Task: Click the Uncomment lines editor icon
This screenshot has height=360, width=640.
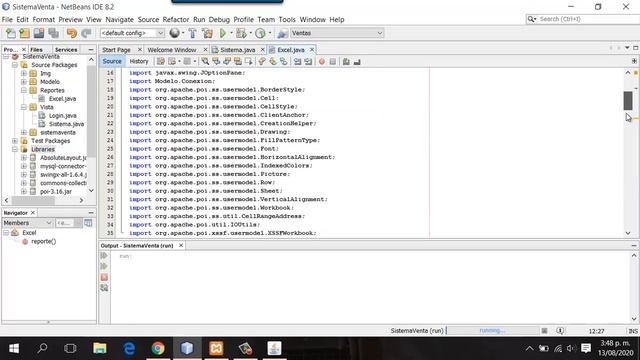Action: coord(357,62)
